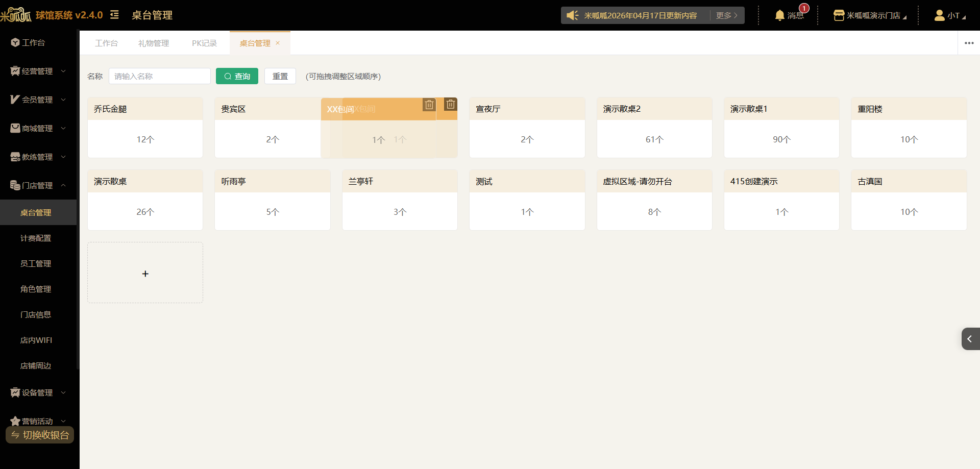Open the 测试 area card

point(527,200)
